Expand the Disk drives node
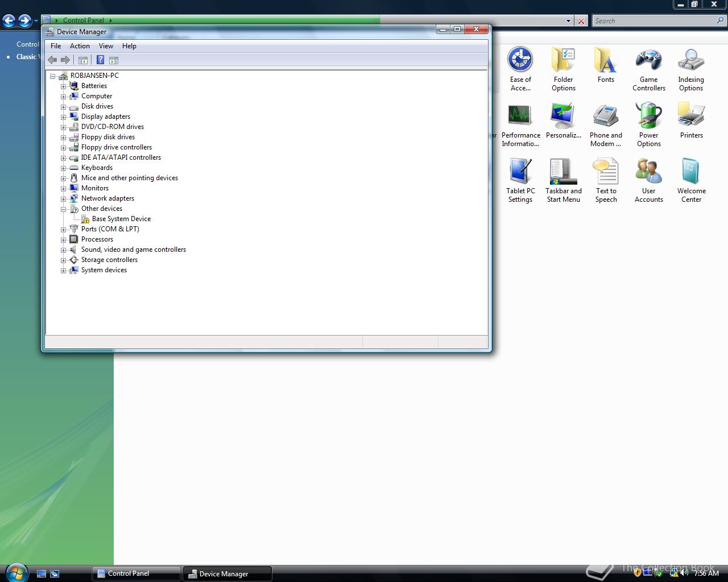 [64, 107]
